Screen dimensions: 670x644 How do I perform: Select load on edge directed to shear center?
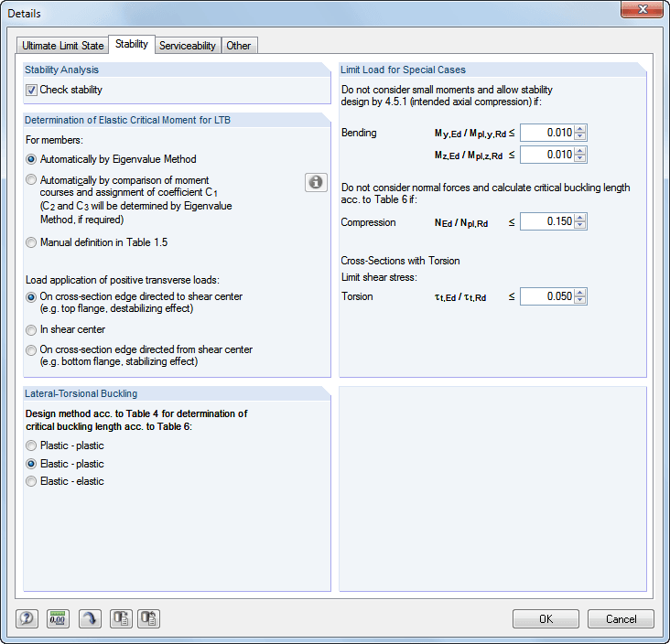coord(31,297)
